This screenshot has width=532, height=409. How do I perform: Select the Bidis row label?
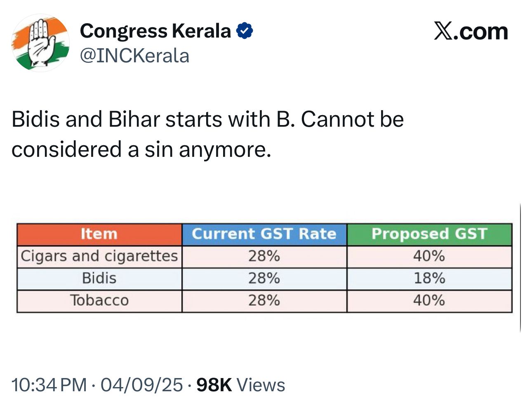99,279
